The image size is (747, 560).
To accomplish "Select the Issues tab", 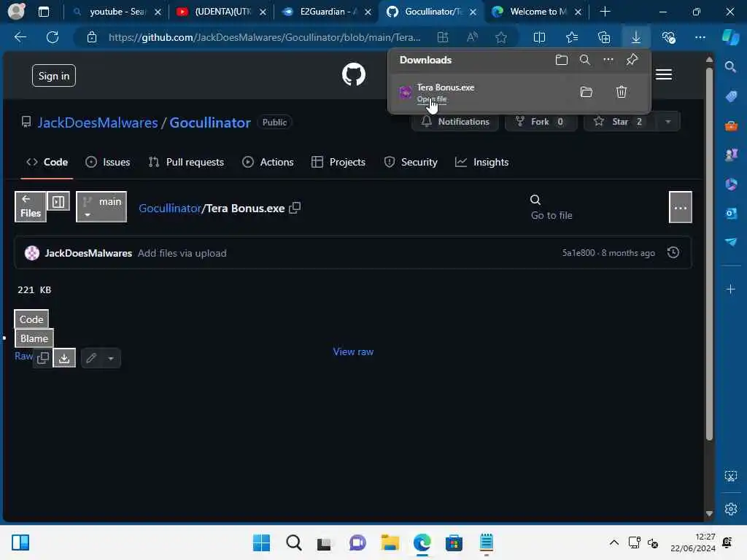I will point(108,163).
